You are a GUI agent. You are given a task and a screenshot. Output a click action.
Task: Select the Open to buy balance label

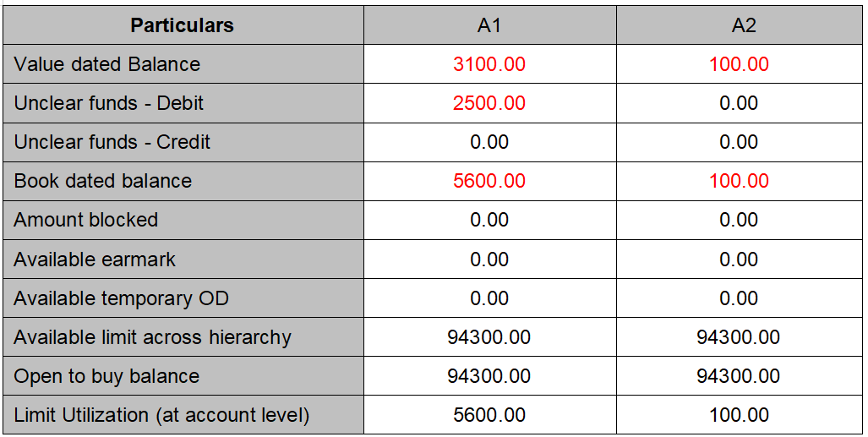(107, 376)
